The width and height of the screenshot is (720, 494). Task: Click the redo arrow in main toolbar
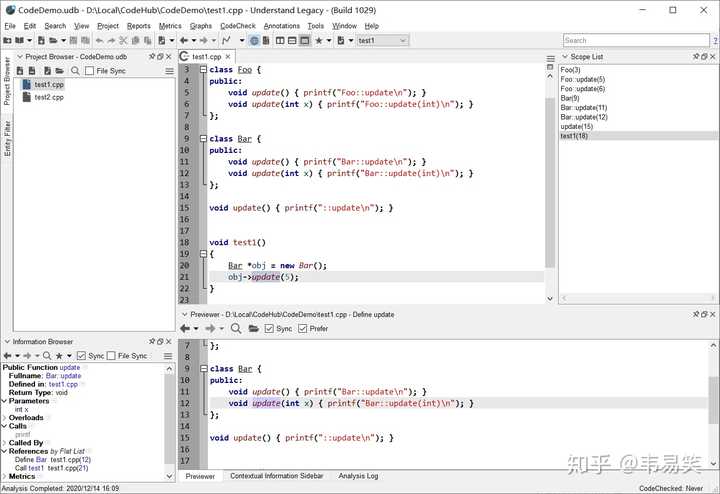point(111,40)
